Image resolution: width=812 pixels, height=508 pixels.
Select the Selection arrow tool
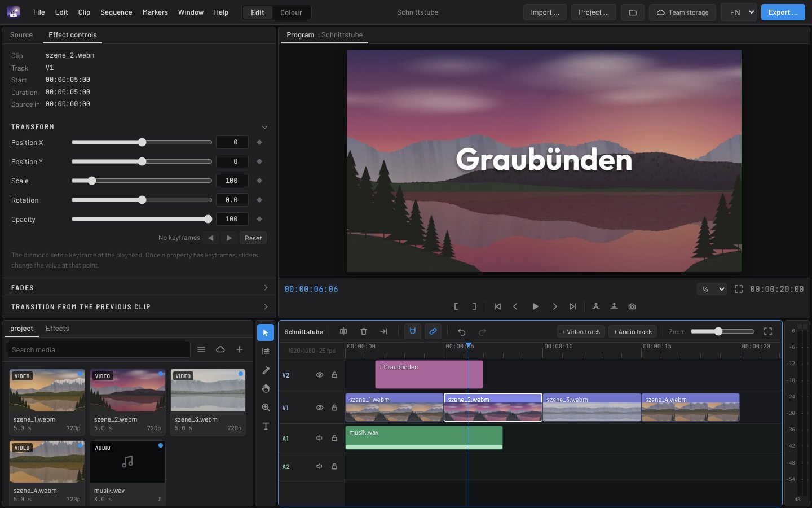266,332
